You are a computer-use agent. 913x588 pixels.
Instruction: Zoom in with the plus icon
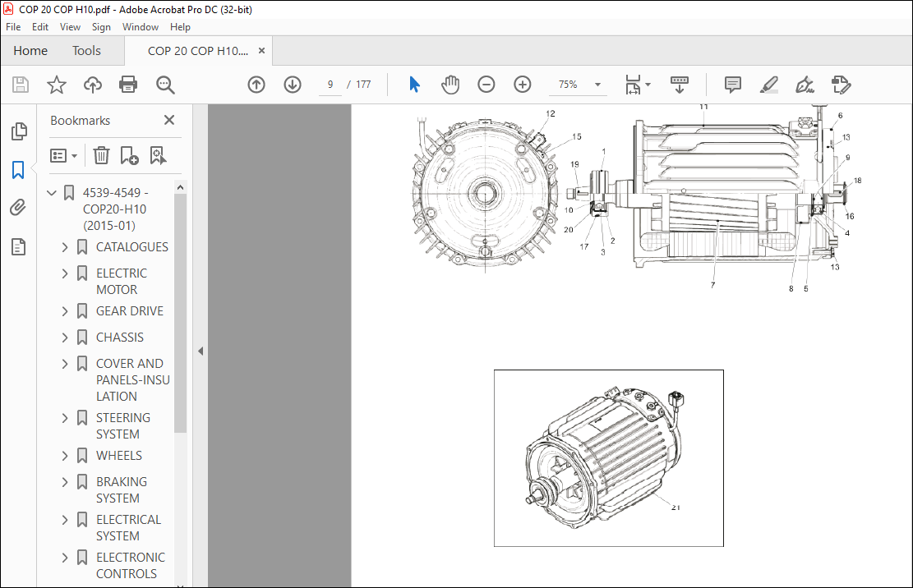tap(523, 85)
